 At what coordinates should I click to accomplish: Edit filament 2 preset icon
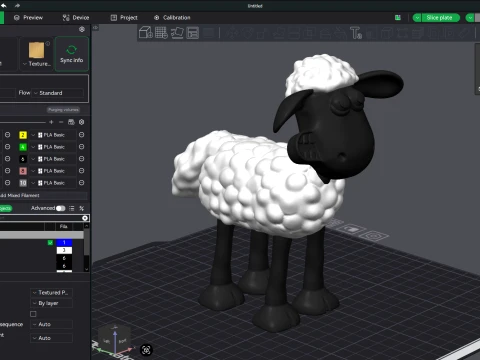[81, 135]
